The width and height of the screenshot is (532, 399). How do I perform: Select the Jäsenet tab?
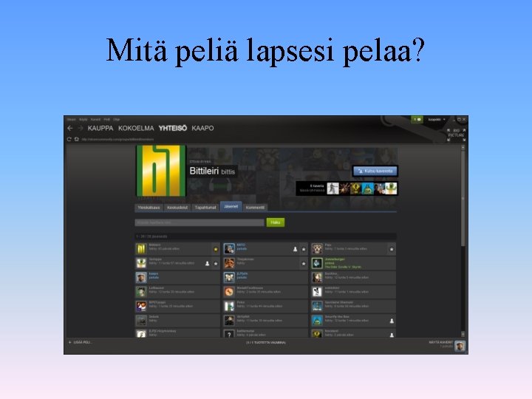coord(231,206)
